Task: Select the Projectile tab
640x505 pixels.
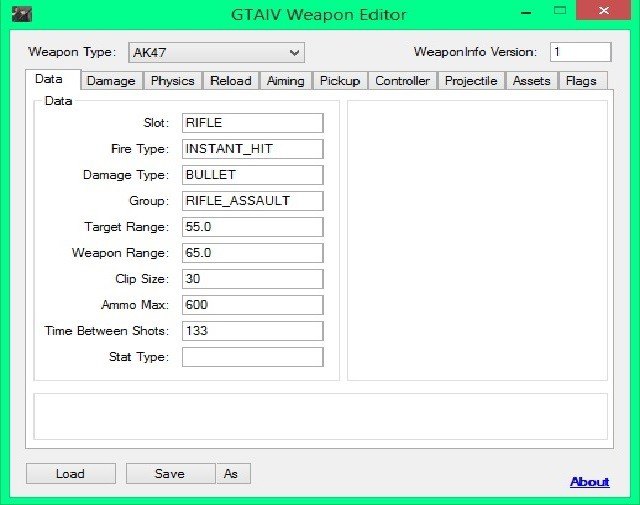Action: pyautogui.click(x=471, y=81)
